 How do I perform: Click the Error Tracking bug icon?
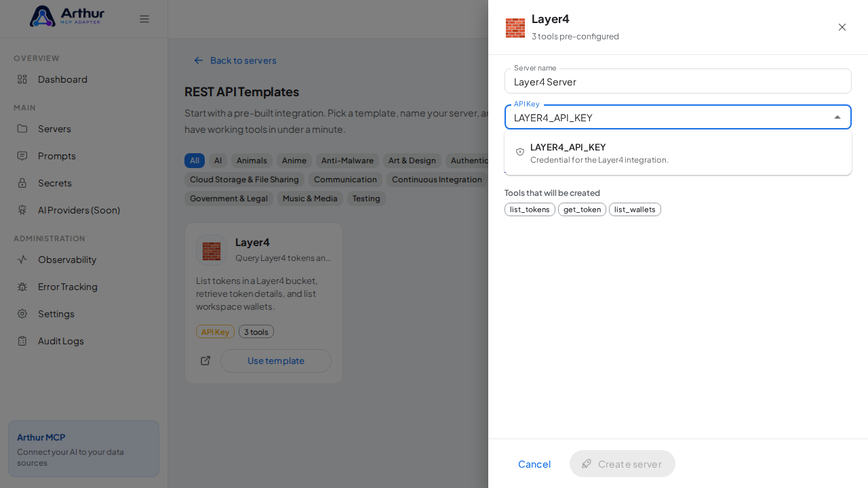point(22,287)
